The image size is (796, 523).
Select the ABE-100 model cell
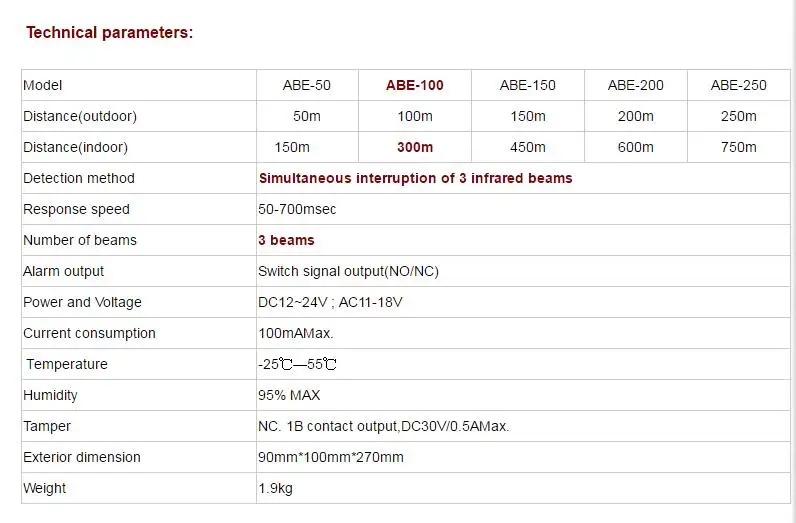point(415,85)
